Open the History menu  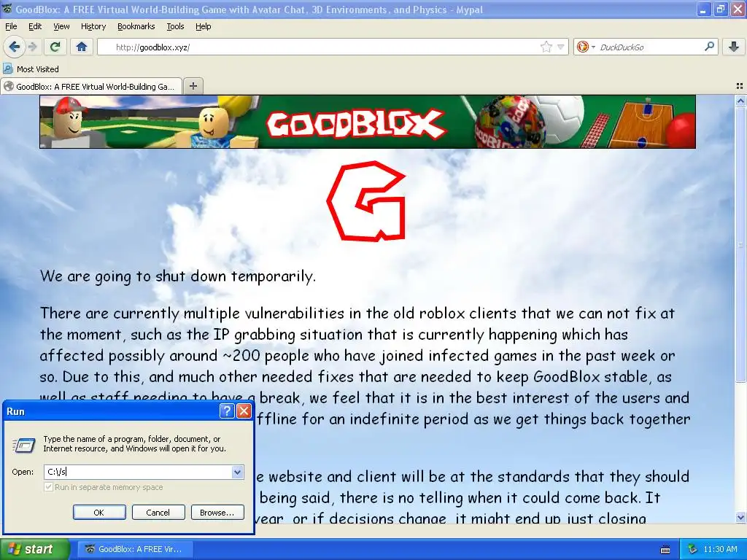pyautogui.click(x=93, y=26)
